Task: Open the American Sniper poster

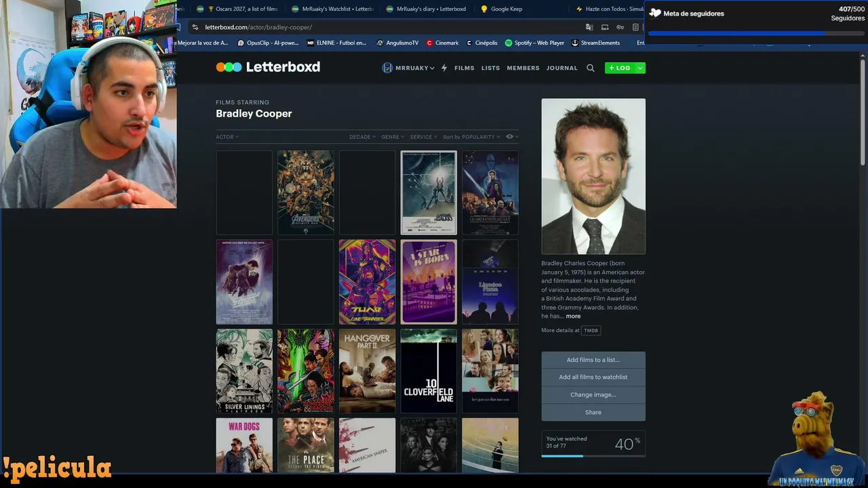Action: pos(367,445)
